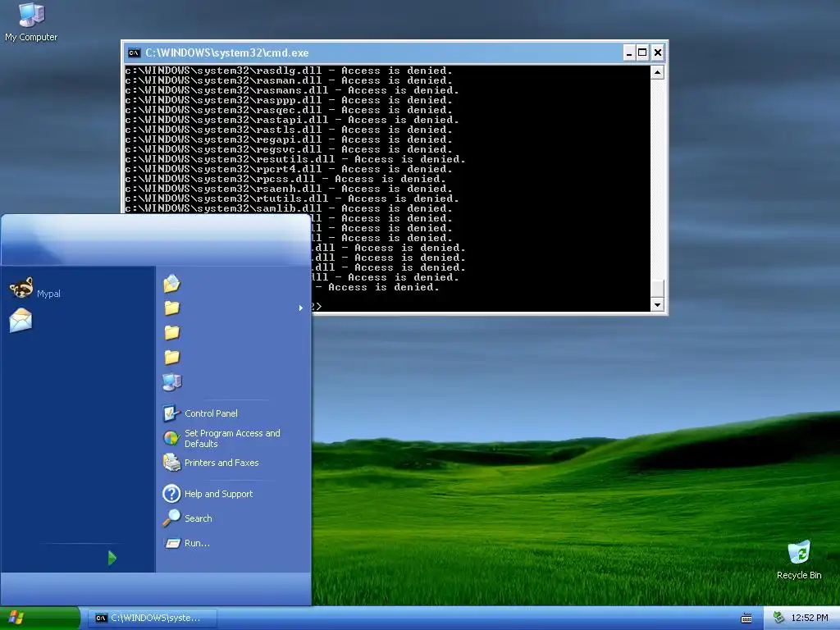
Task: Select the Recycle Bin desktop icon
Action: (x=799, y=559)
